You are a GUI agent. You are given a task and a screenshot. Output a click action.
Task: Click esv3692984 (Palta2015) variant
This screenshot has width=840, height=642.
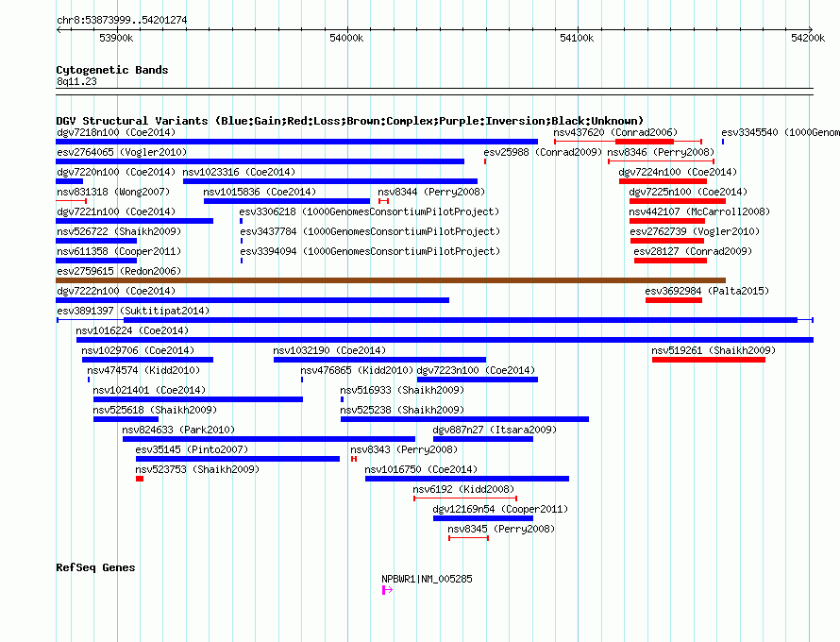(674, 300)
